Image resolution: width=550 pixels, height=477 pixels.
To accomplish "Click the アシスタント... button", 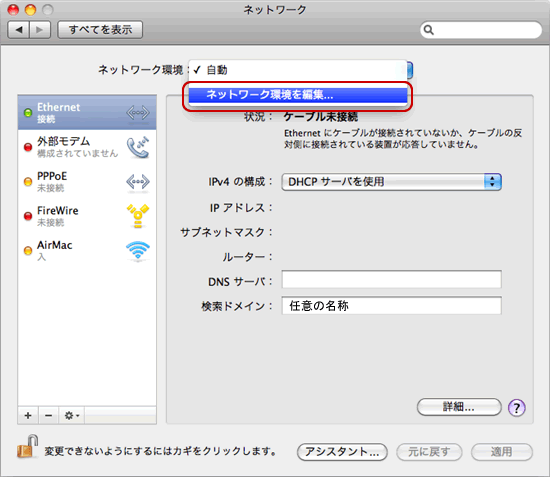I will pyautogui.click(x=342, y=452).
